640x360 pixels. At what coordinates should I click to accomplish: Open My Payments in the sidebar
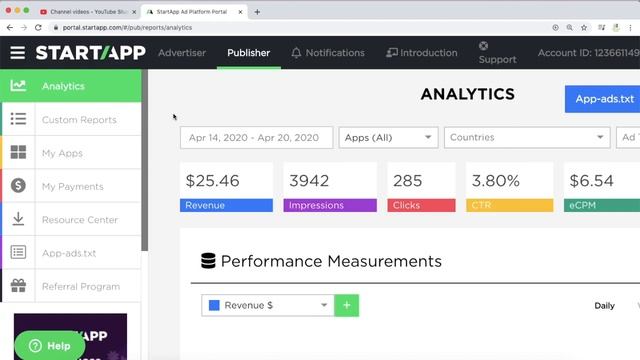point(71,186)
